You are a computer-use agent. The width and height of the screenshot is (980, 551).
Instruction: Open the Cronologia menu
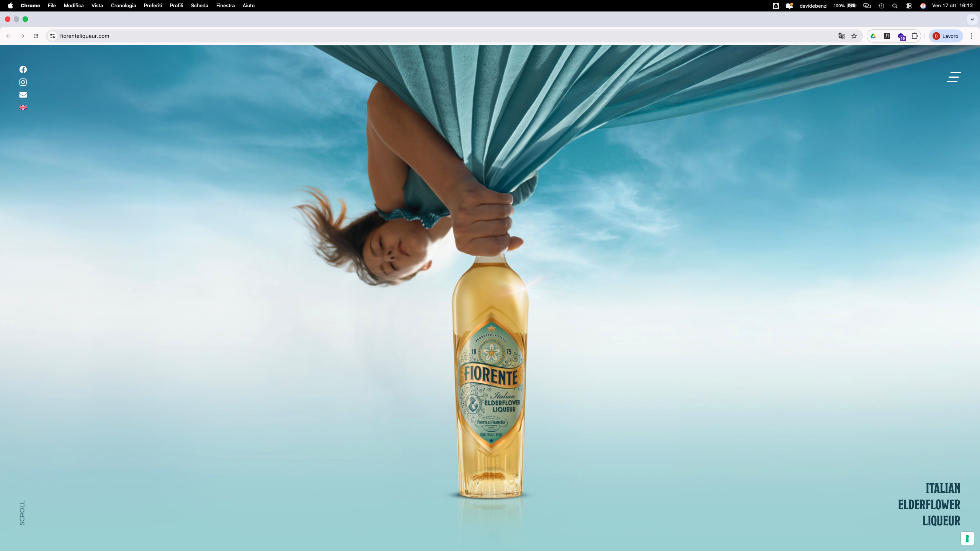(x=123, y=6)
